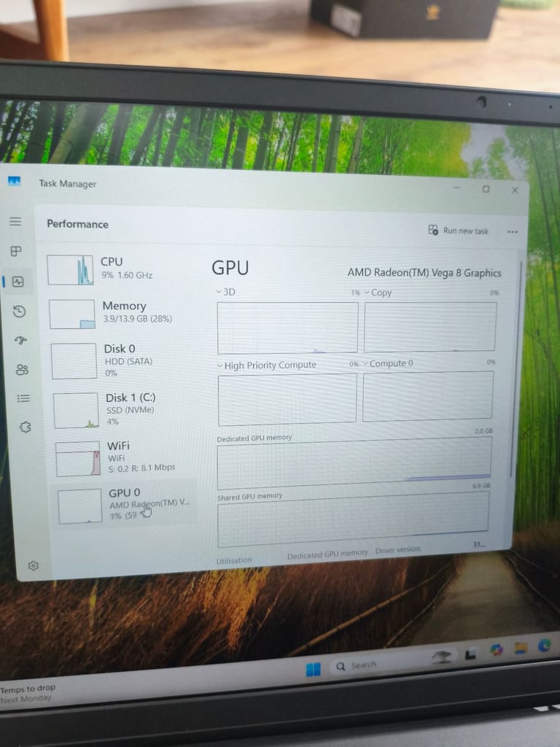Open Task Manager settings gear

(33, 565)
